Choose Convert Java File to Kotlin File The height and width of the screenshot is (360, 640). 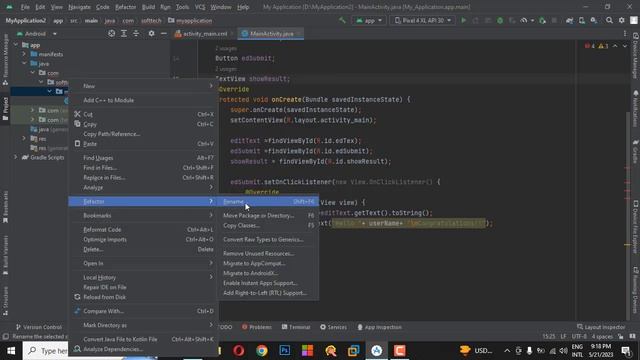coord(144,339)
